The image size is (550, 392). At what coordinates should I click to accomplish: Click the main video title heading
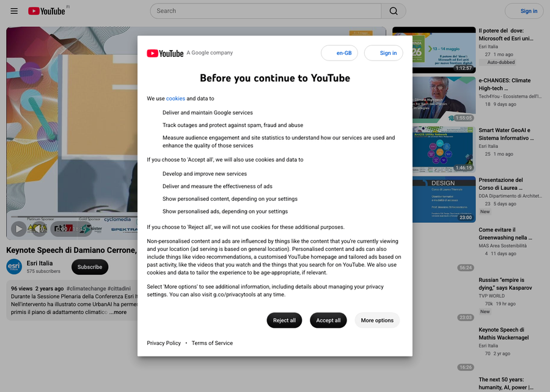[x=71, y=250]
